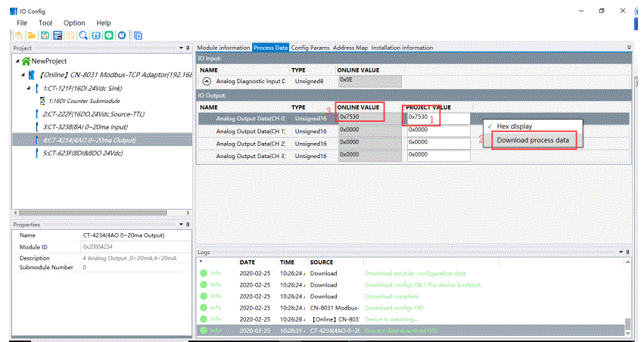Image resolution: width=644 pixels, height=342 pixels.
Task: Switch to the Module information tab
Action: (224, 48)
